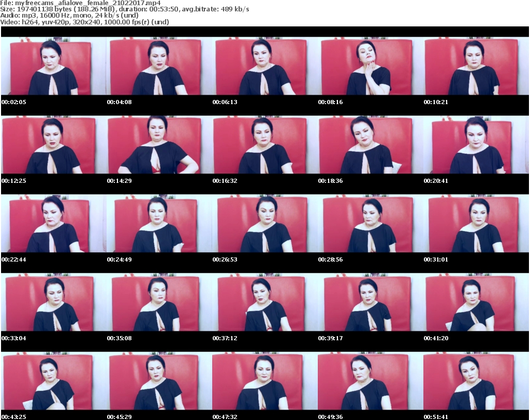Select the thumbnail frame at 00:02:05
This screenshot has width=530, height=420.
pyautogui.click(x=54, y=66)
